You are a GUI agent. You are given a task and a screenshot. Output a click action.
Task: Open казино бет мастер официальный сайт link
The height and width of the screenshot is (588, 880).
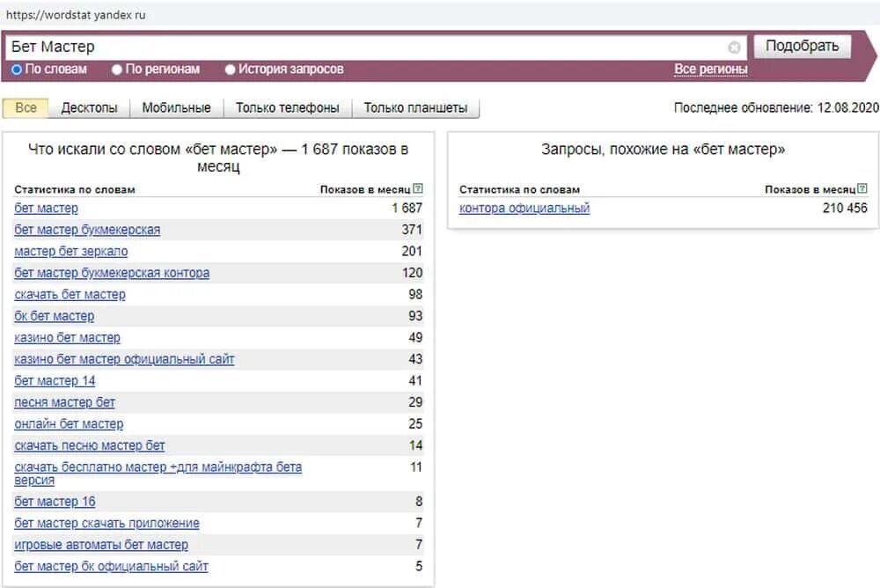click(x=124, y=359)
